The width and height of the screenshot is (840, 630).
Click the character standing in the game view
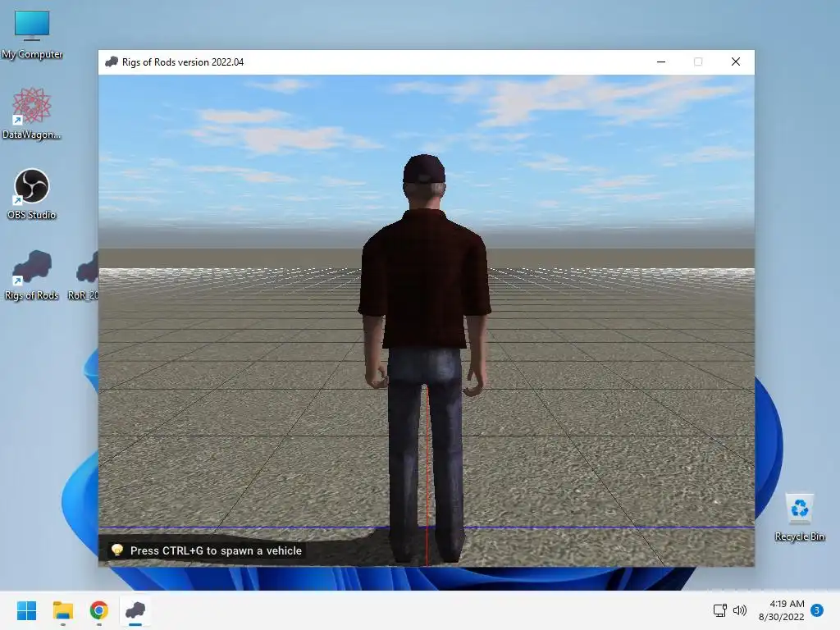click(x=425, y=359)
